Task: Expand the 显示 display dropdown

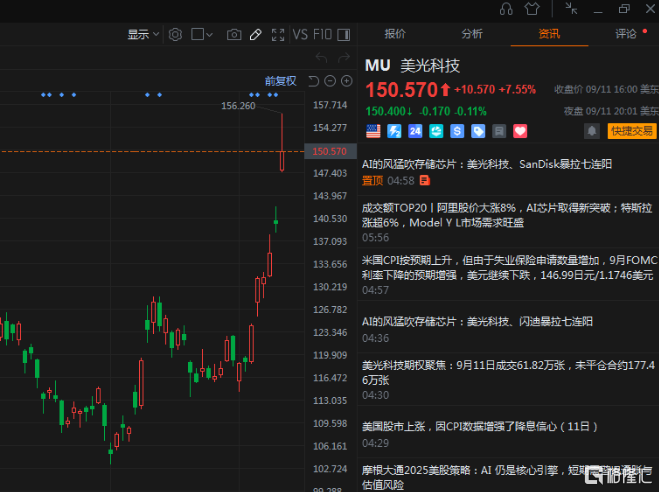Action: 143,34
